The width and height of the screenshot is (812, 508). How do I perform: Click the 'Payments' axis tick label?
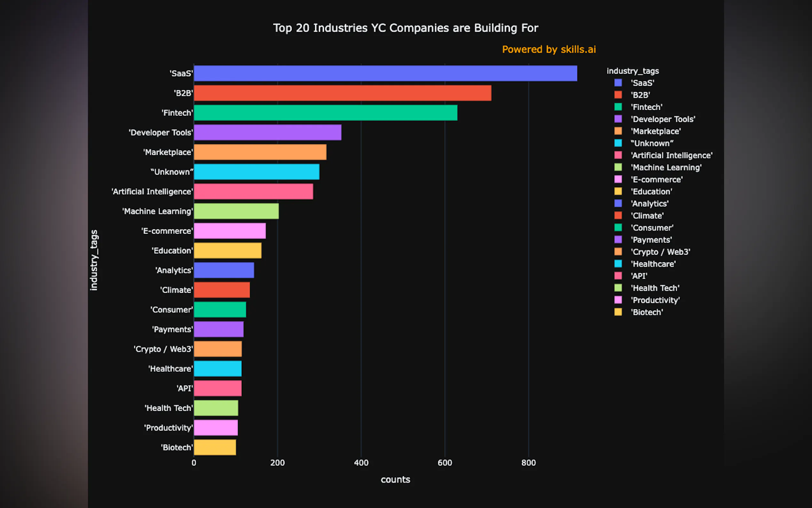172,329
